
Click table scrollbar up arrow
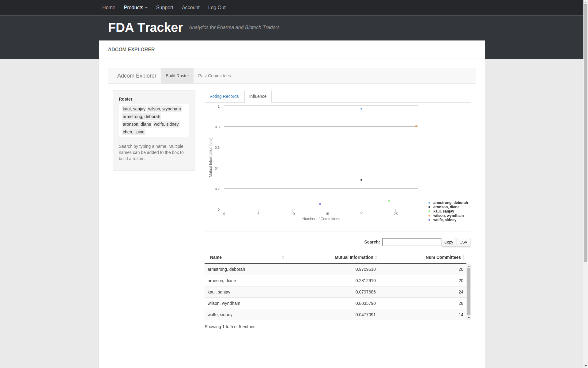[x=469, y=266]
